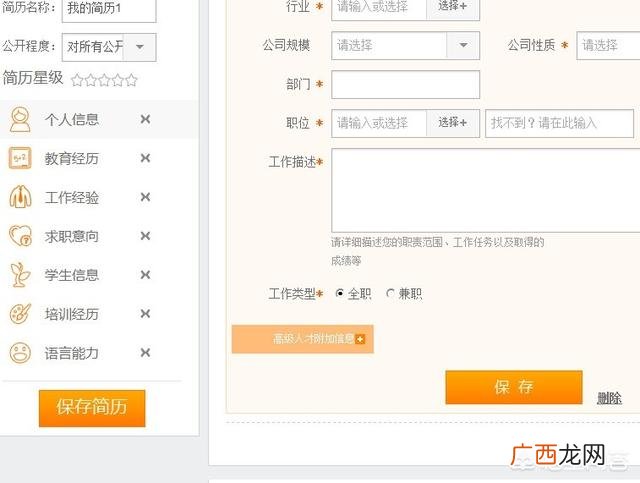Remove the 工作经验 section with its X
Viewport: 640px width, 483px height.
pyautogui.click(x=145, y=197)
